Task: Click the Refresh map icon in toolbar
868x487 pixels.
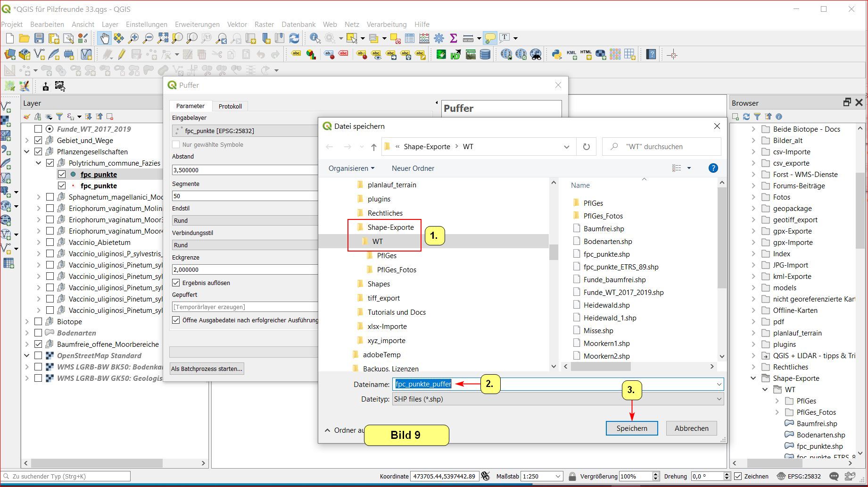Action: point(294,38)
